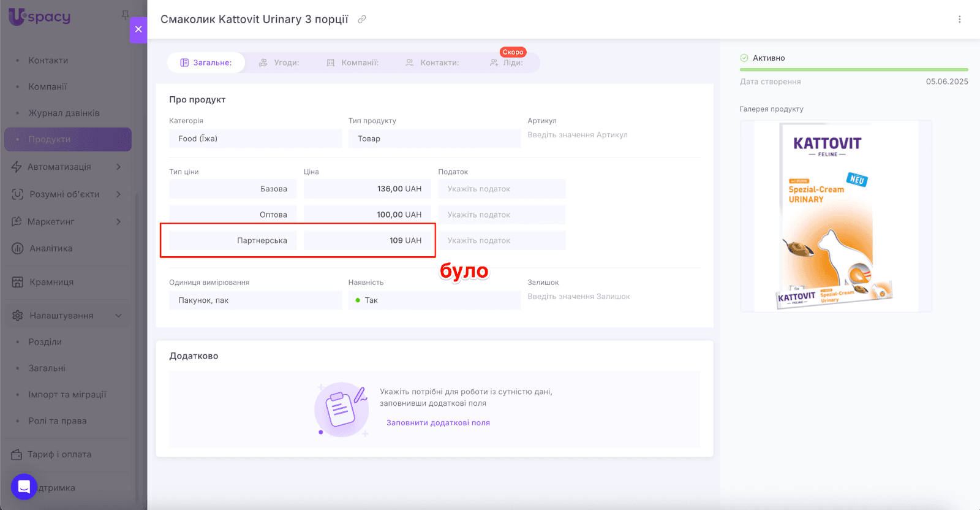Click the creation date 05.06.2025

tap(947, 82)
